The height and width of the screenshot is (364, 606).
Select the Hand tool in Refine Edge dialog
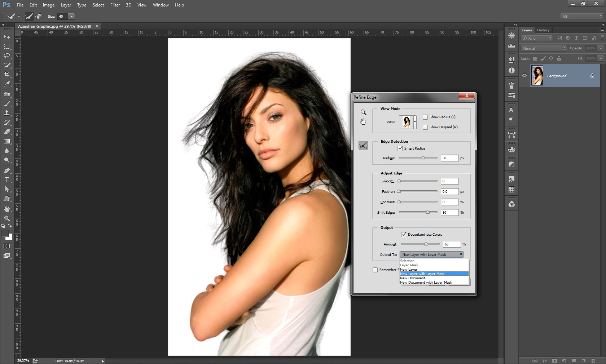point(363,122)
